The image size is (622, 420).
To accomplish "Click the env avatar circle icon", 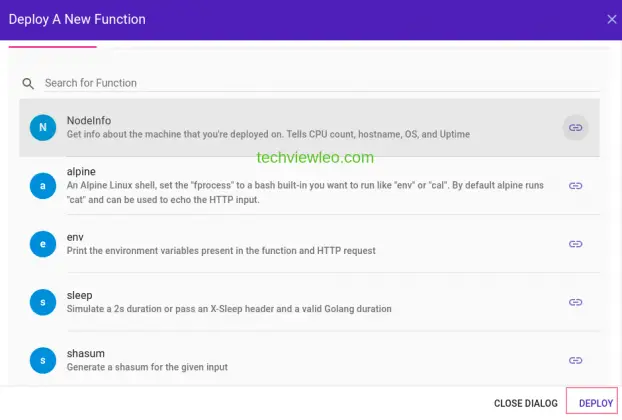I will pyautogui.click(x=42, y=244).
